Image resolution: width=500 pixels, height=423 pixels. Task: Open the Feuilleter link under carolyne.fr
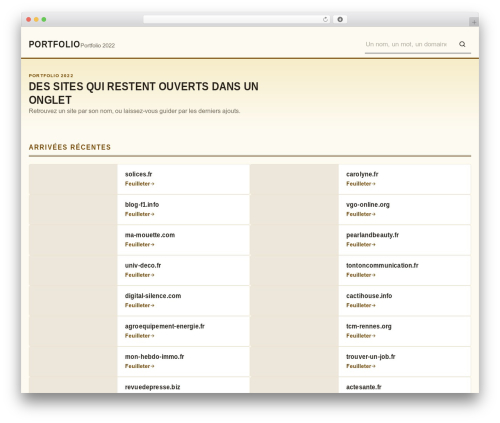361,184
